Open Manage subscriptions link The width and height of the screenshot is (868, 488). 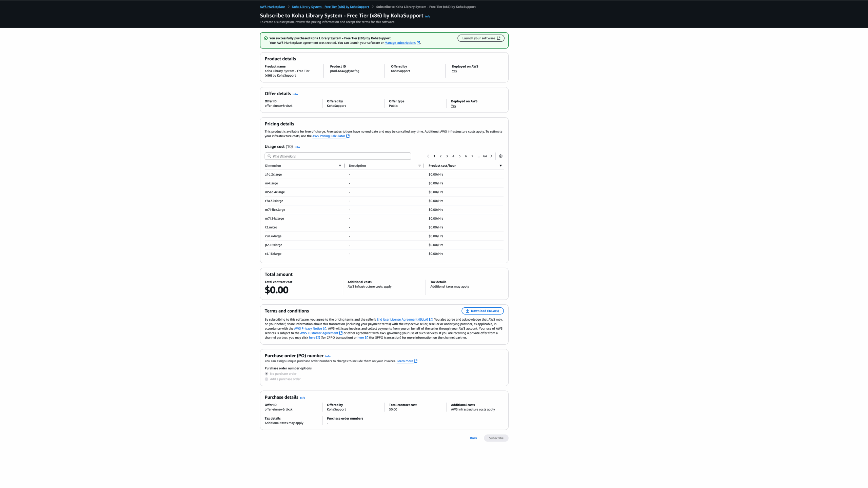(402, 43)
